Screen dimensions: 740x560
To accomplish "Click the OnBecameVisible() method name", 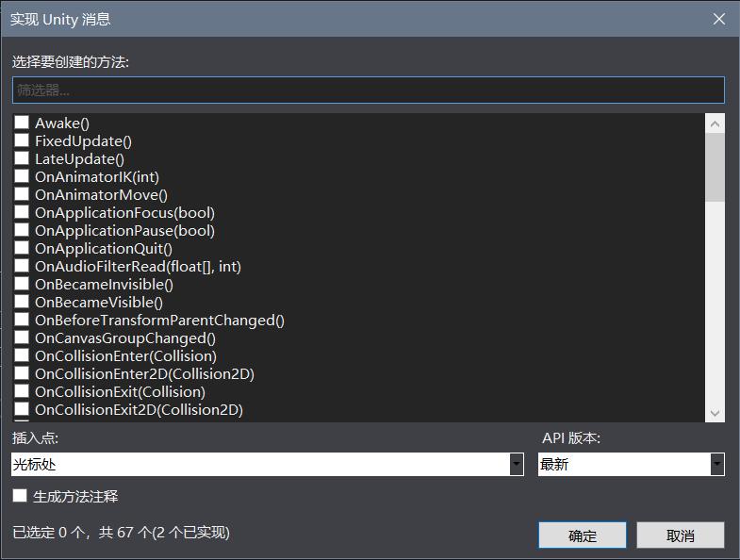I will tap(99, 303).
